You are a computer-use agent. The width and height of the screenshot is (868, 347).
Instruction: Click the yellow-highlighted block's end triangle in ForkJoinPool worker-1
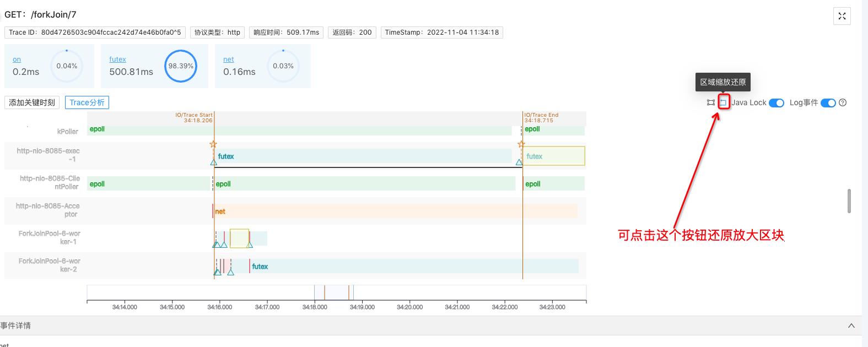[250, 245]
